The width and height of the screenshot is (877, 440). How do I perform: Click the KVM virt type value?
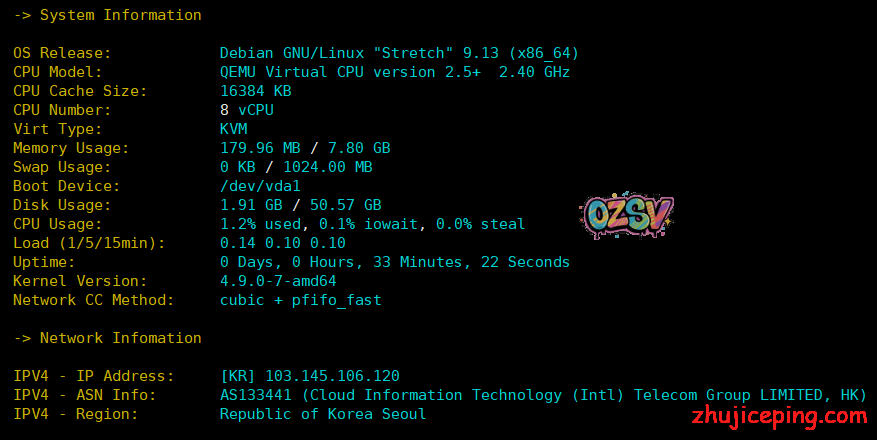click(x=233, y=129)
